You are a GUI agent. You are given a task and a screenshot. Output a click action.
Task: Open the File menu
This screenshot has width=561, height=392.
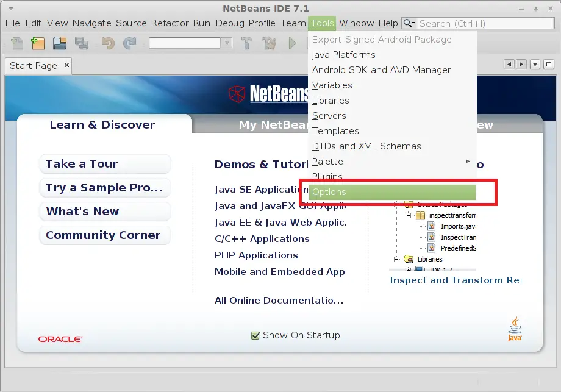13,23
